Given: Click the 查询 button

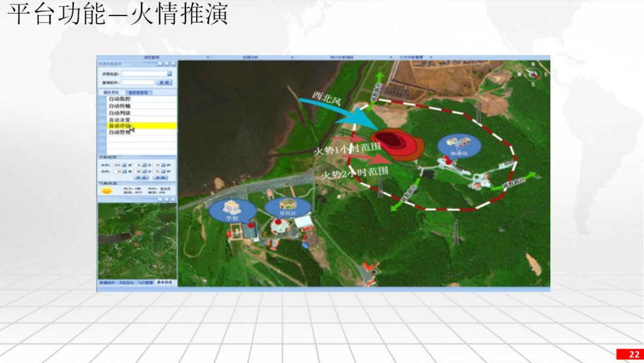Looking at the screenshot, I should pyautogui.click(x=165, y=82).
